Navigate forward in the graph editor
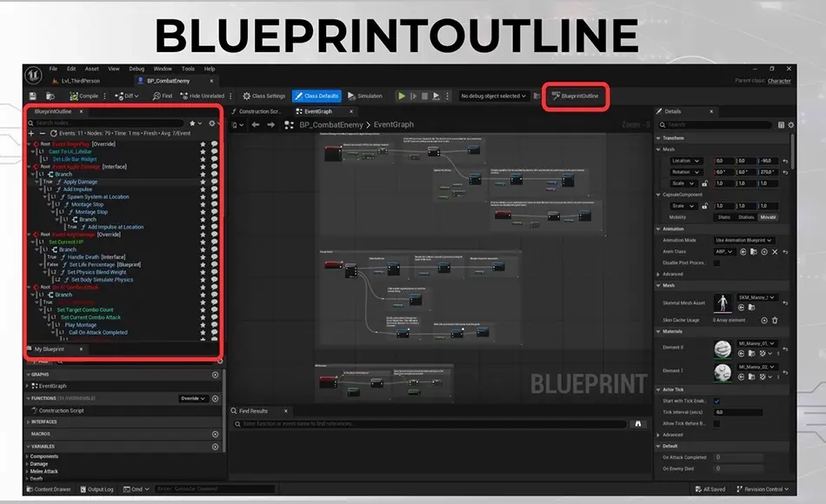The image size is (826, 504). click(270, 125)
